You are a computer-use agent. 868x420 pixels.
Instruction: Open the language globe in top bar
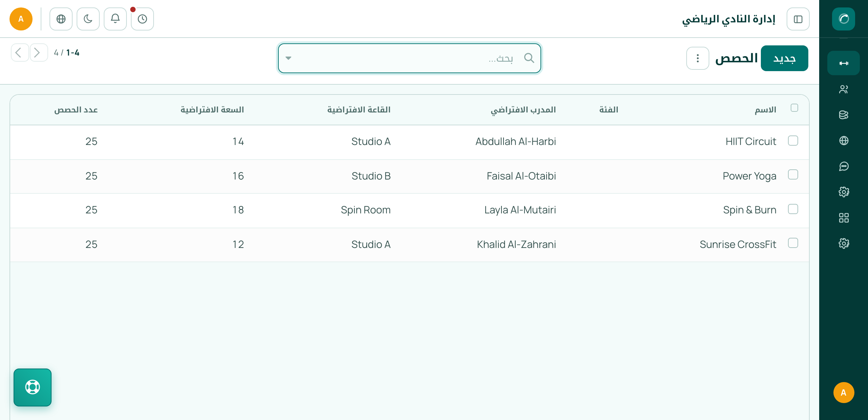tap(61, 19)
